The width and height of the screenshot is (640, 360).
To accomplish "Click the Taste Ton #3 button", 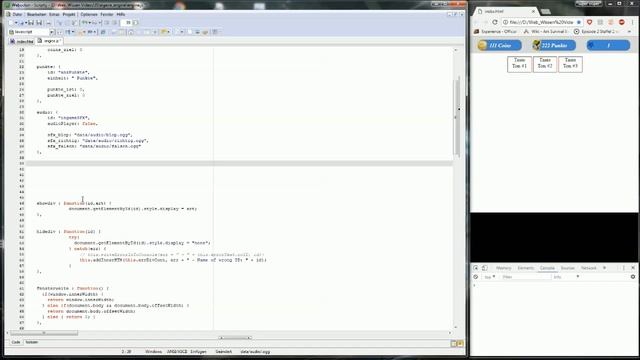I will pos(570,64).
